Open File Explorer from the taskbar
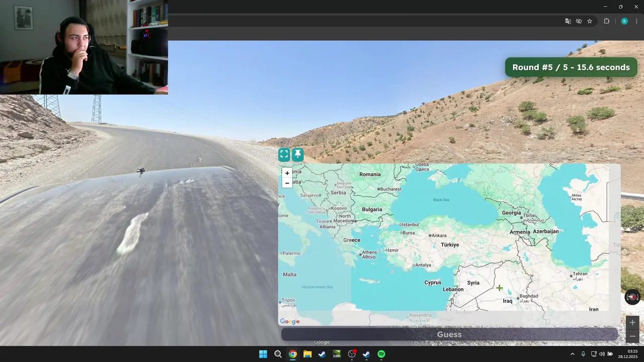This screenshot has width=644, height=362. click(307, 354)
